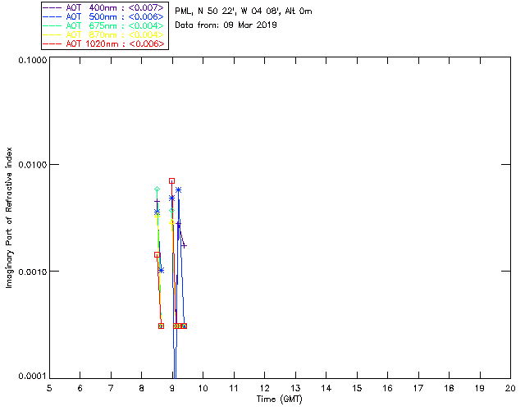This screenshot has height=420, width=525.
Task: Click the PML station location text
Action: [244, 11]
